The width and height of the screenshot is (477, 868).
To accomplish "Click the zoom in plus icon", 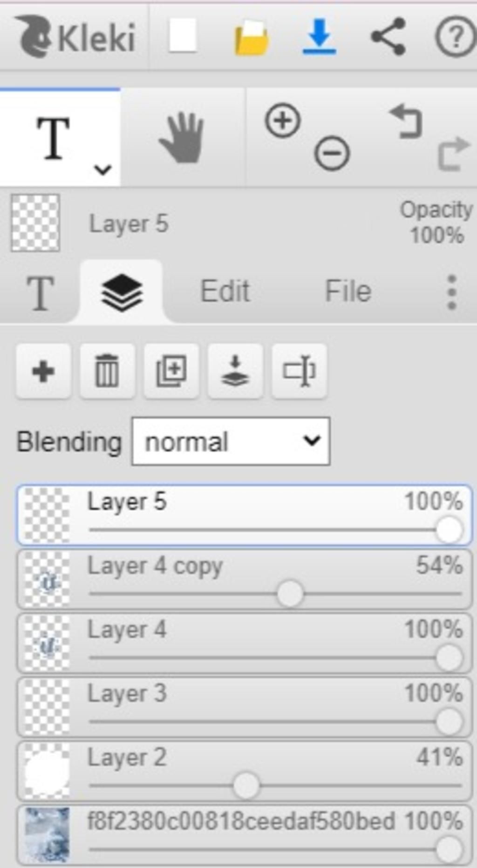I will pos(283,121).
